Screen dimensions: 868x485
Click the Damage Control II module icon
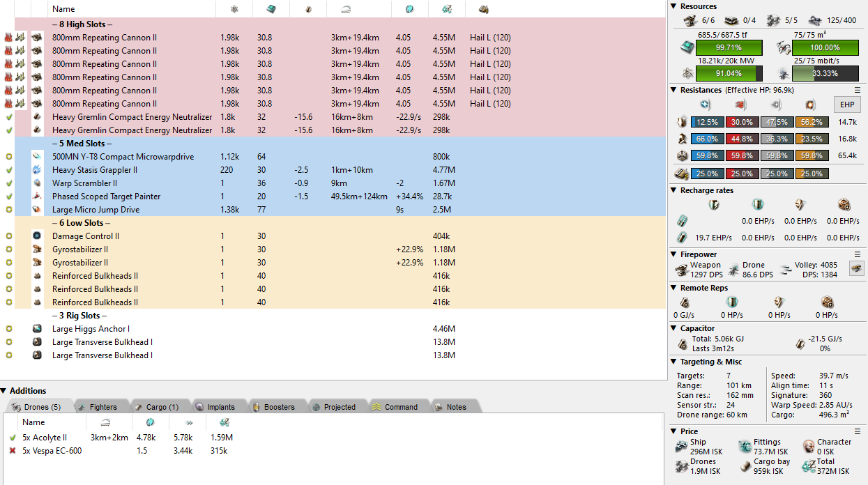[x=37, y=236]
